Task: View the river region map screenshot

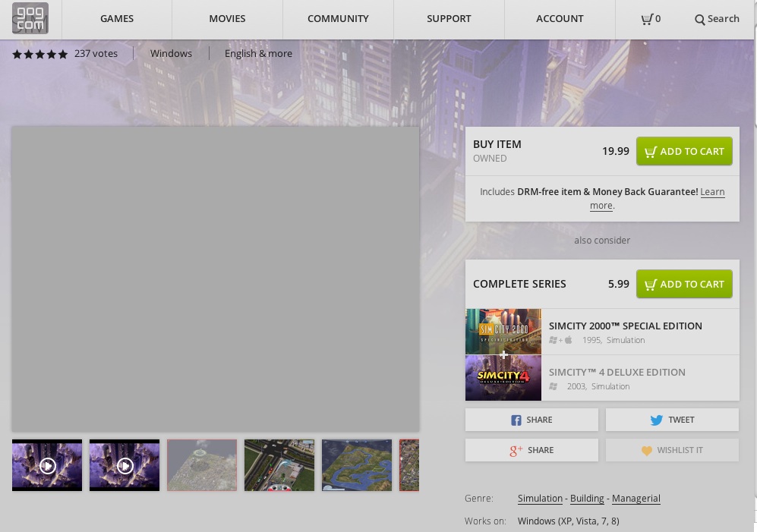Action: pos(357,465)
